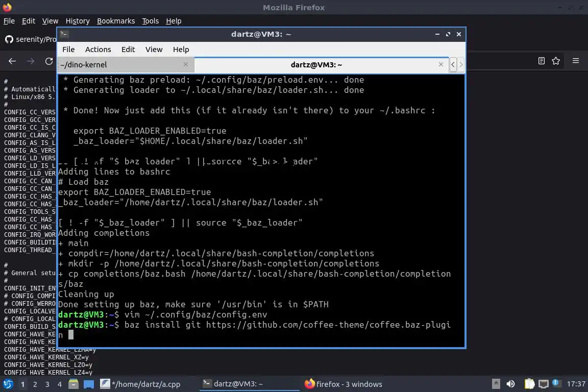
Task: Switch to workspace 1
Action: tap(23, 384)
